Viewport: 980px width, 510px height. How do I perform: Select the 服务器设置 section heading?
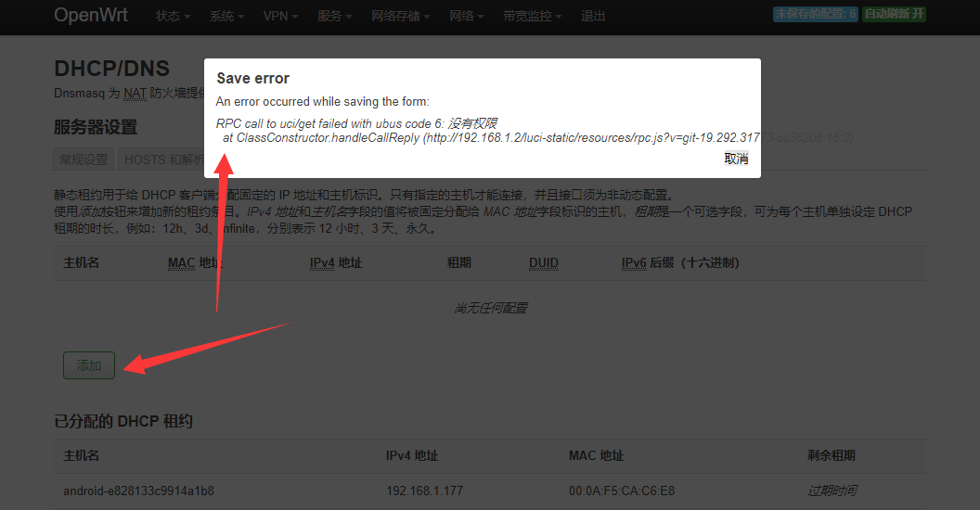[x=96, y=127]
